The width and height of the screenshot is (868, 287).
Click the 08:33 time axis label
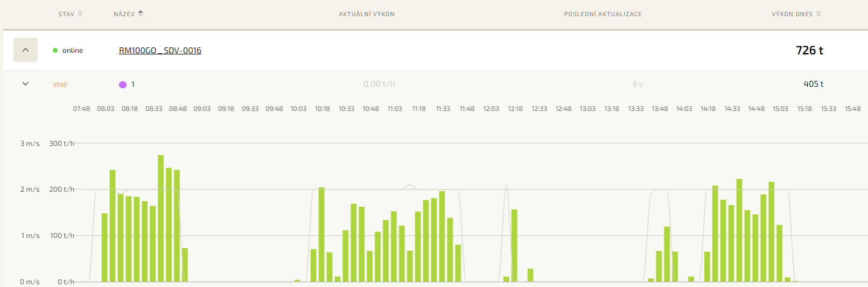pyautogui.click(x=154, y=109)
